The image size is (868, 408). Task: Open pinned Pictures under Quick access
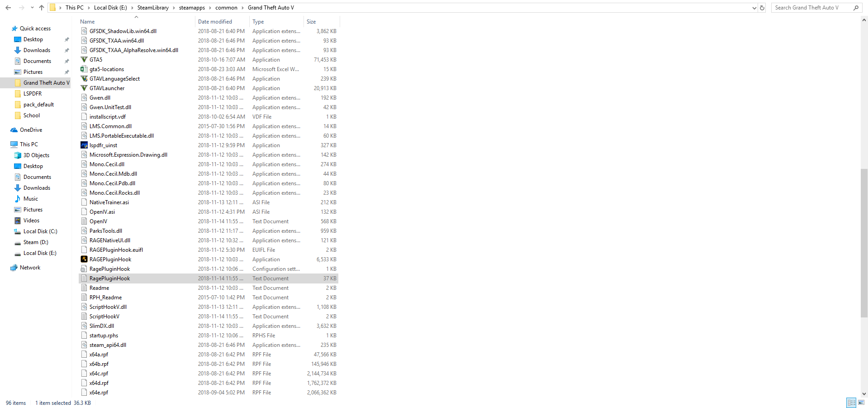33,72
